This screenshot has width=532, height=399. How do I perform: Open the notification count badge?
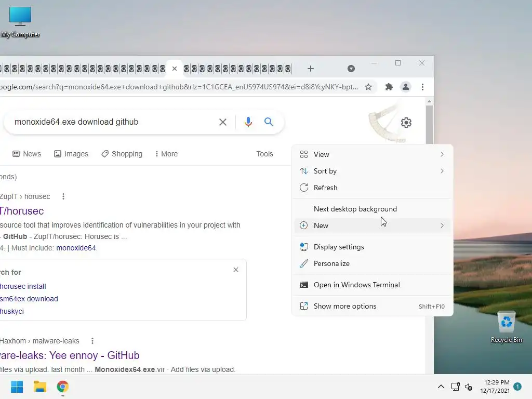517,387
